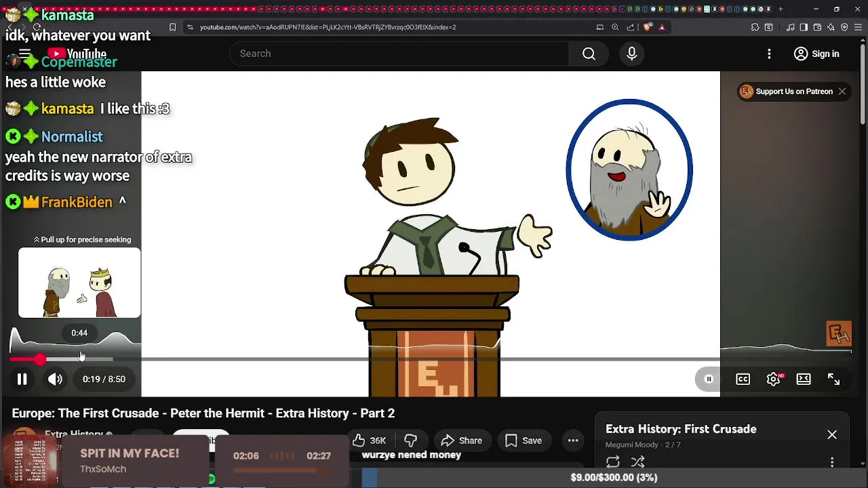Open Support Us on Patreon card
Screen dimensions: 868x488
(786, 91)
